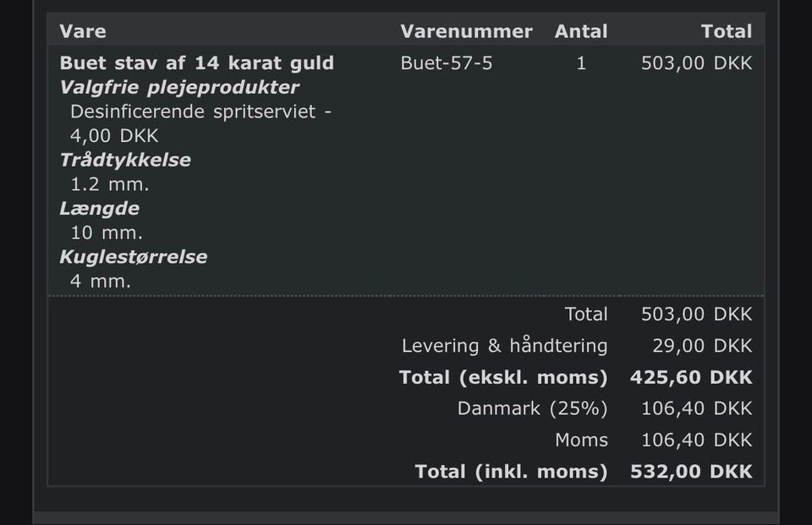Click the Længde option label
This screenshot has width=812, height=525.
pyautogui.click(x=100, y=208)
